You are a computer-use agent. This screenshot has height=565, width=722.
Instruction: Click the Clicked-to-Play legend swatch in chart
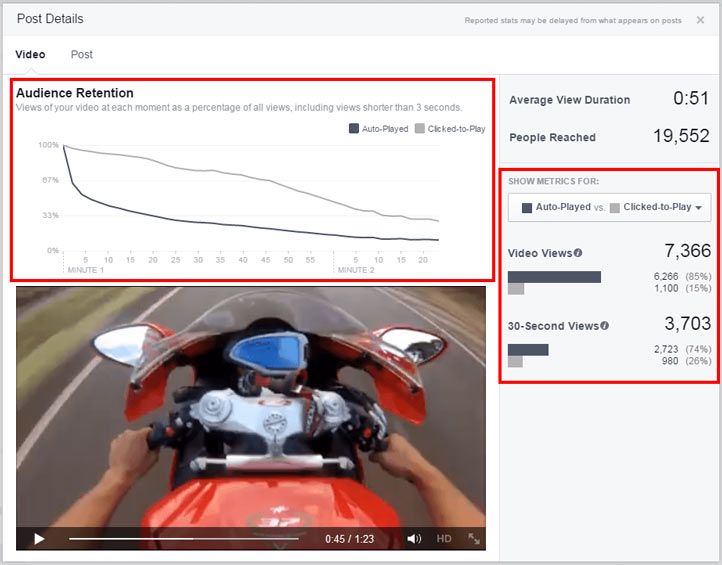coord(420,129)
